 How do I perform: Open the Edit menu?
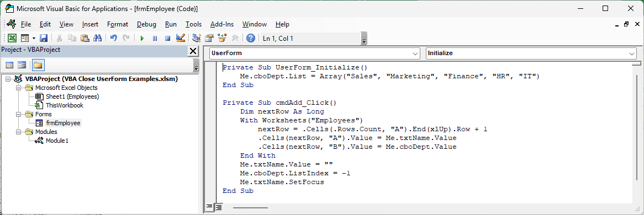tap(45, 24)
